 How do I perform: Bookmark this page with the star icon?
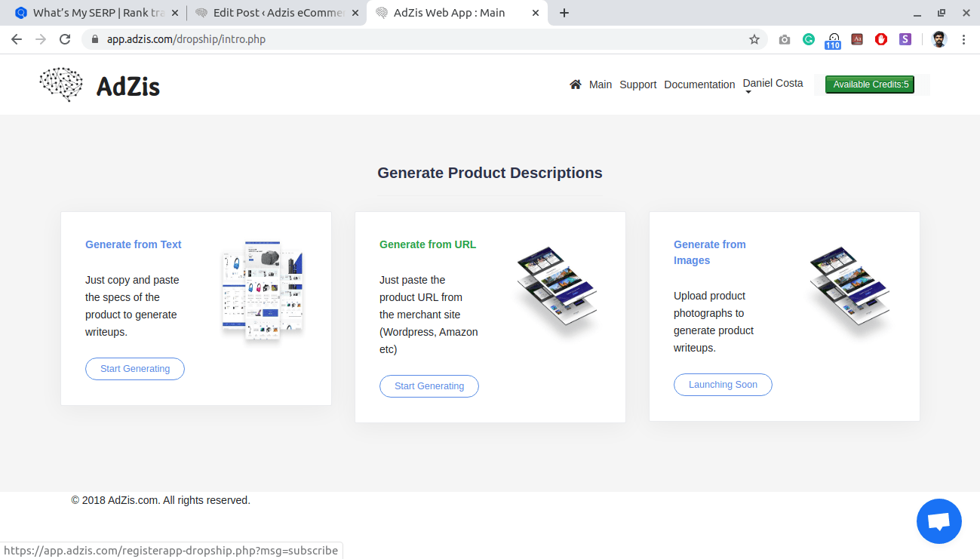coord(754,39)
